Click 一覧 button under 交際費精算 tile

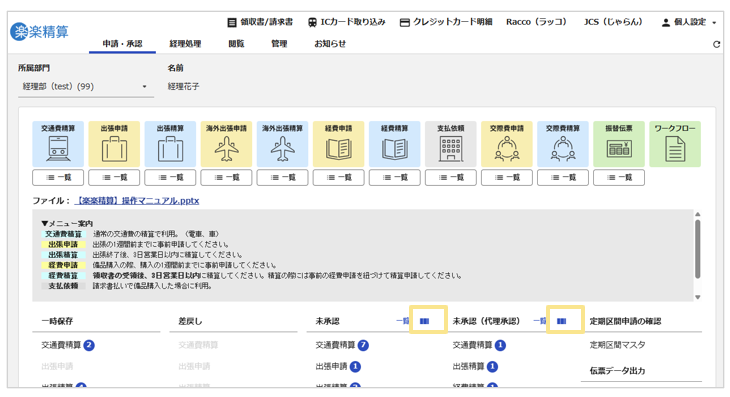563,177
